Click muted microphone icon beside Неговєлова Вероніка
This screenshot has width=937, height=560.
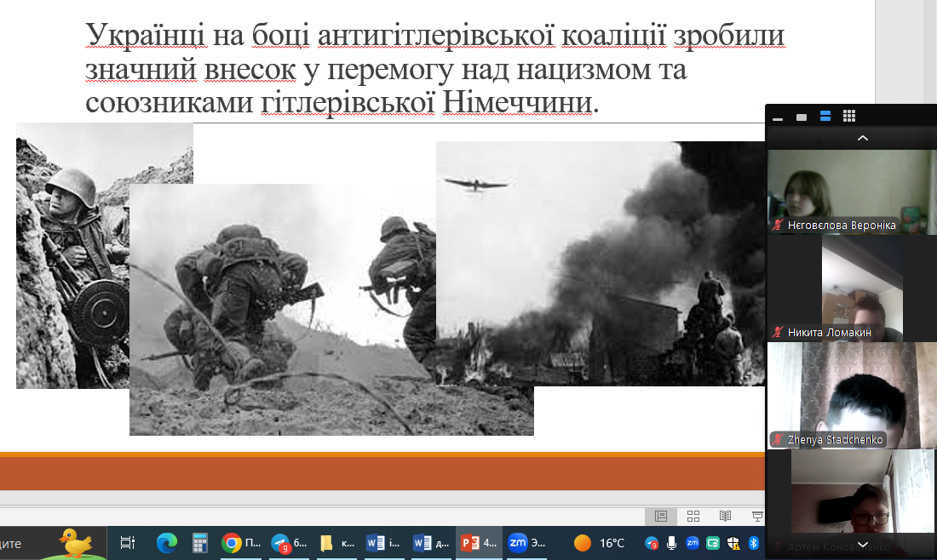(778, 225)
